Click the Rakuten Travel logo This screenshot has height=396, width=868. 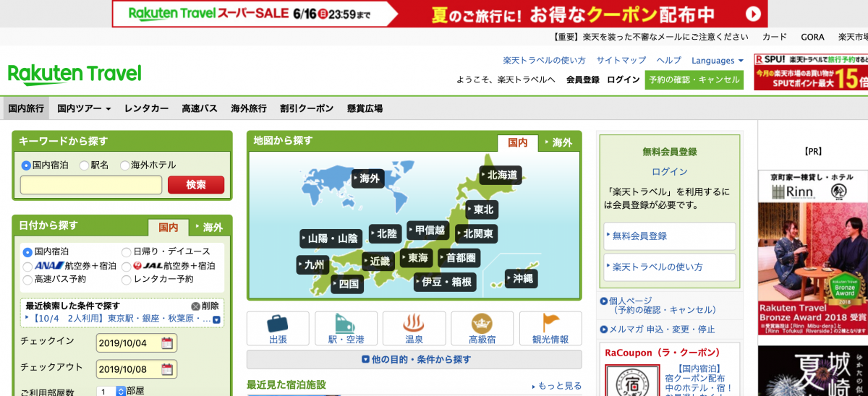[x=75, y=74]
